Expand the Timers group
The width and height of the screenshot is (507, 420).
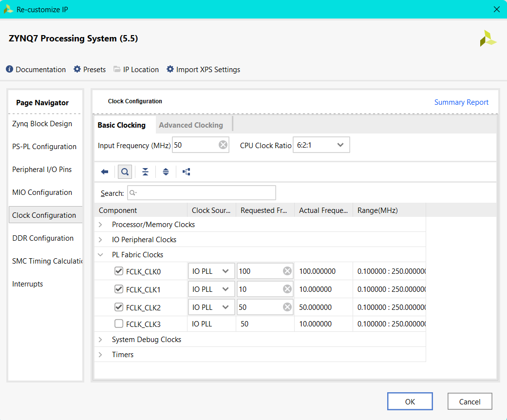coord(100,355)
